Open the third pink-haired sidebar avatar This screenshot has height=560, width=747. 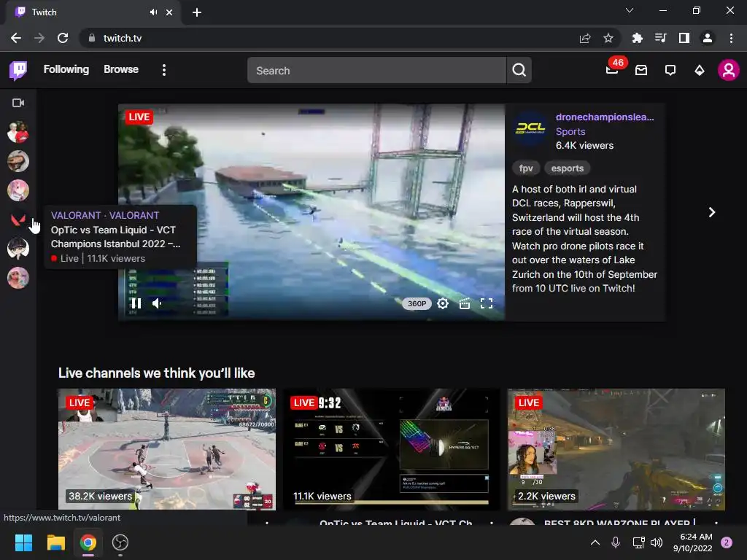pyautogui.click(x=18, y=190)
